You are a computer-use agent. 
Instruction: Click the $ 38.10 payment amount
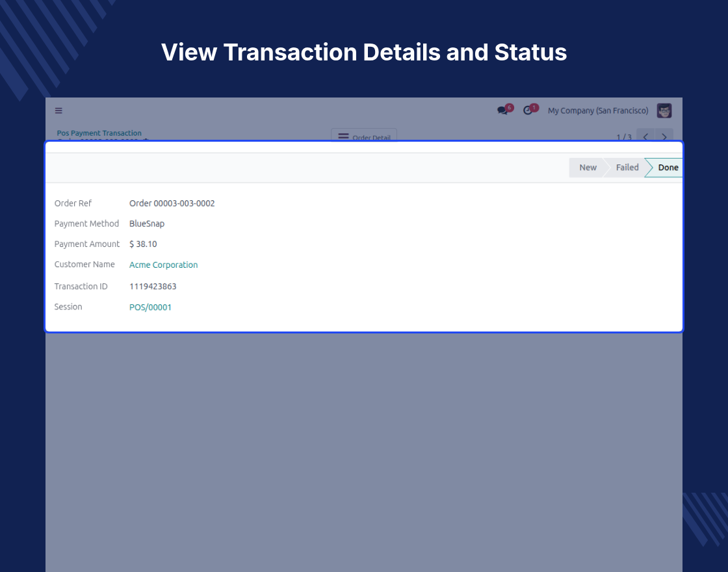143,244
